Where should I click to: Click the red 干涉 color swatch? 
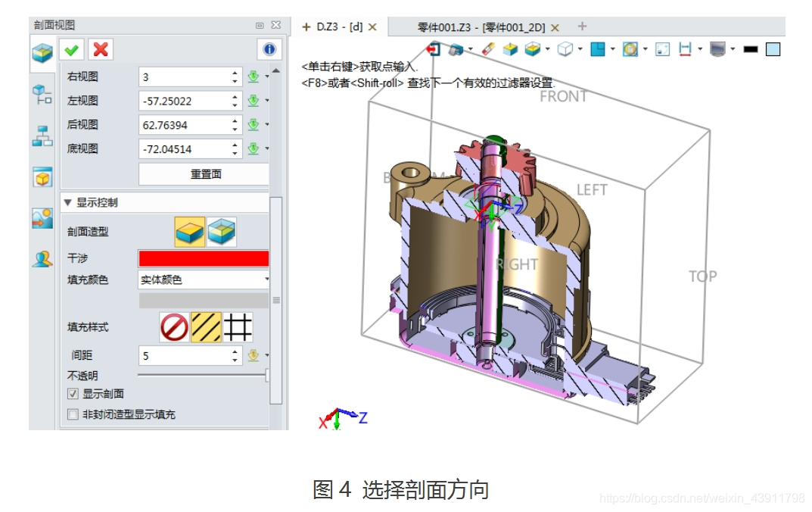tap(204, 258)
